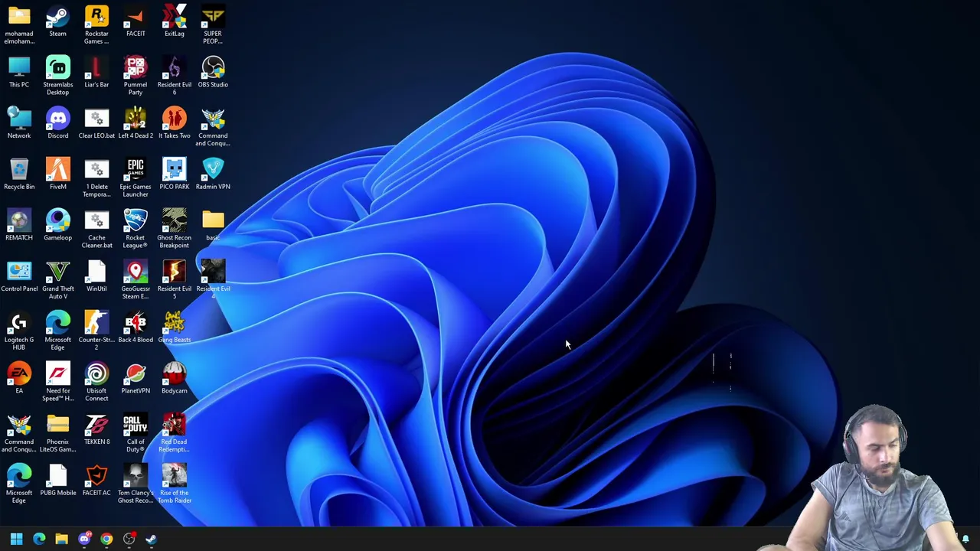Image resolution: width=980 pixels, height=551 pixels.
Task: Click the FACEIT AC anti-cheat shortcut
Action: tap(96, 481)
